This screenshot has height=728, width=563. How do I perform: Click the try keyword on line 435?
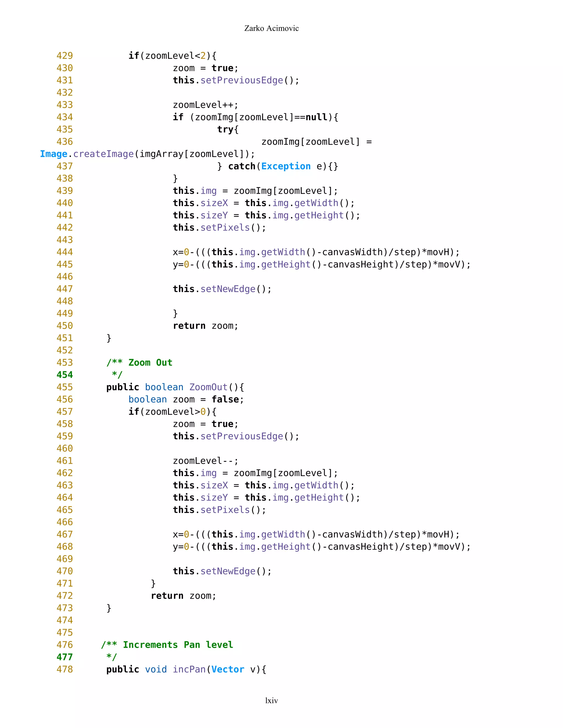click(225, 129)
